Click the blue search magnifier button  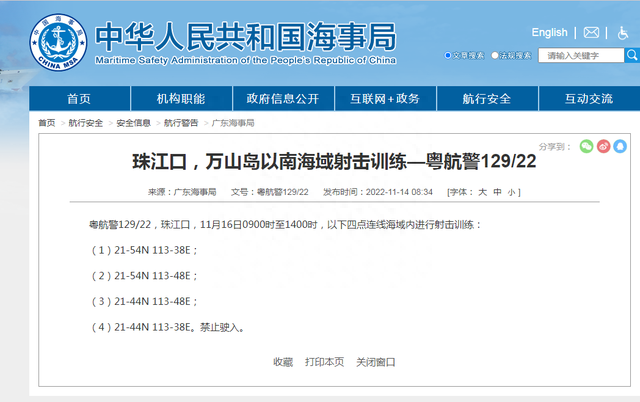632,55
